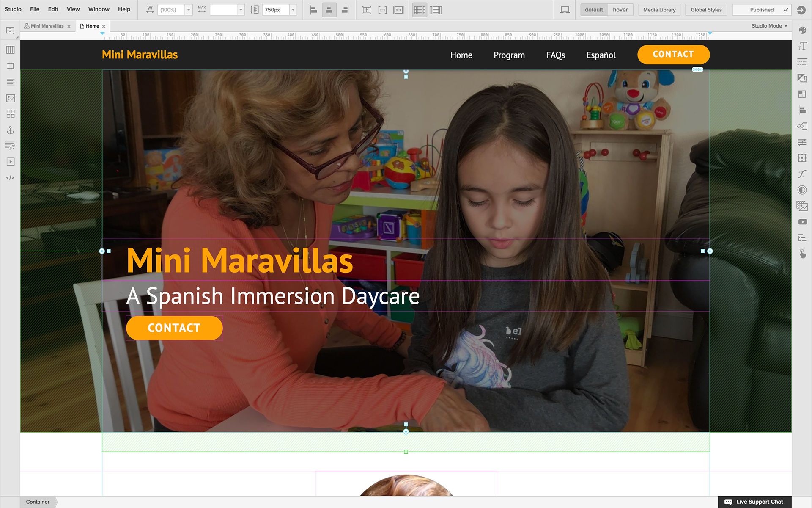Click the Español nav link
This screenshot has height=508, width=812.
click(x=601, y=55)
